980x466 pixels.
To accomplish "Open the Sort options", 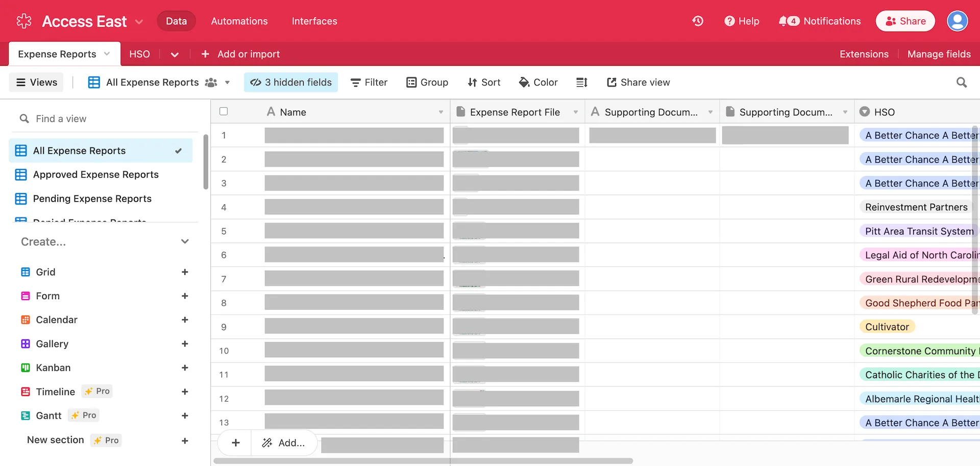I will (x=484, y=82).
